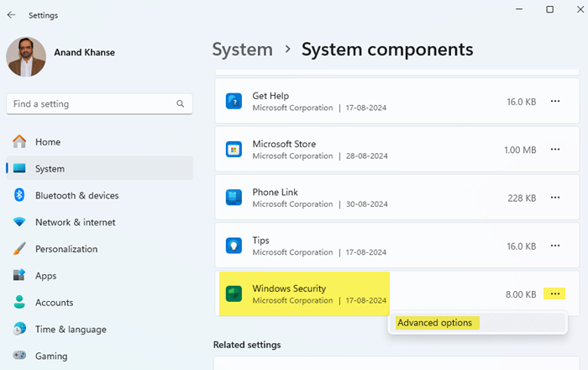Click the Windows Security app icon
Viewport: 588px width, 370px height.
234,294
